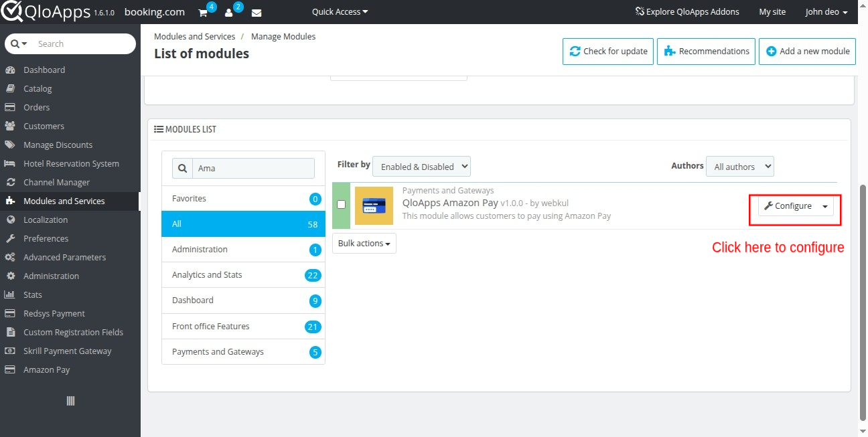The width and height of the screenshot is (868, 437).
Task: Click the QloApps Amazon Pay module name
Action: [x=450, y=203]
